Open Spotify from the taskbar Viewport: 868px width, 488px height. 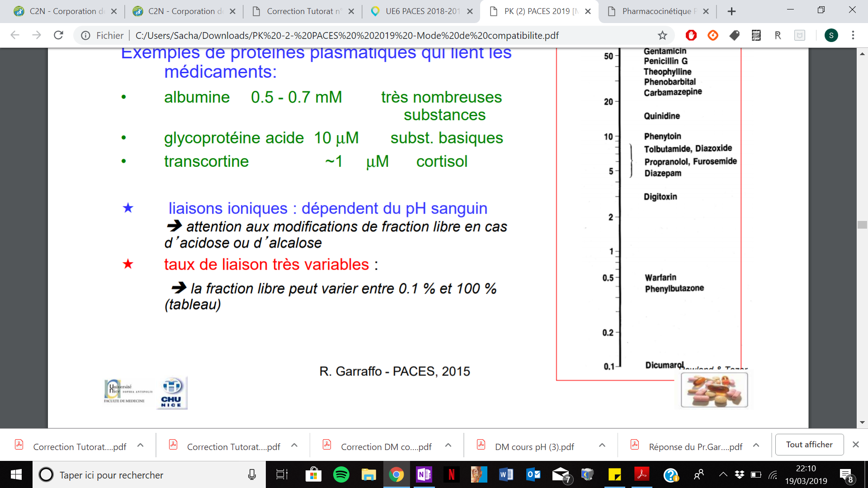coord(341,474)
